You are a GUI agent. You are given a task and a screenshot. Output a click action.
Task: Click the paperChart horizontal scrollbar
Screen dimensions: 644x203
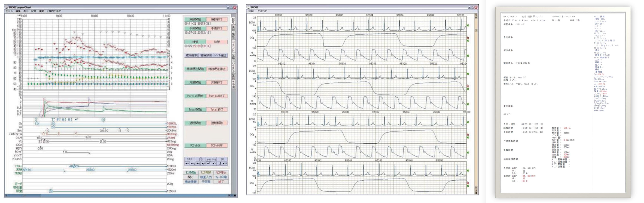click(x=120, y=195)
